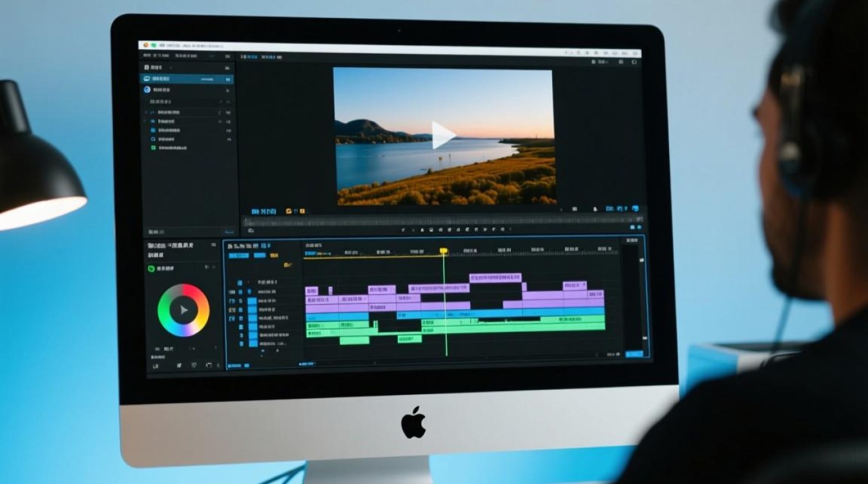This screenshot has height=484, width=868.
Task: Select the highlighted blue row in the left panel
Action: coord(187,79)
